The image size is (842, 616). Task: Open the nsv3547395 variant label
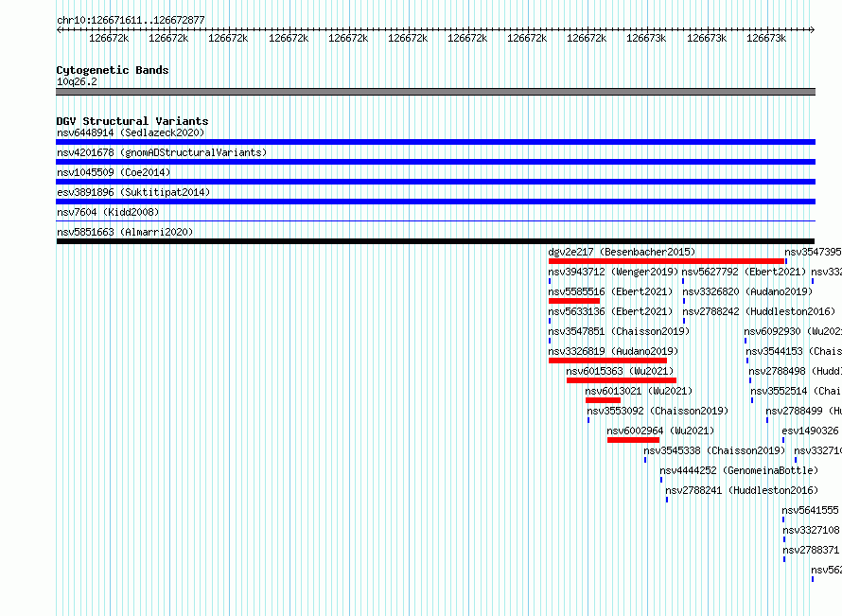pos(813,252)
